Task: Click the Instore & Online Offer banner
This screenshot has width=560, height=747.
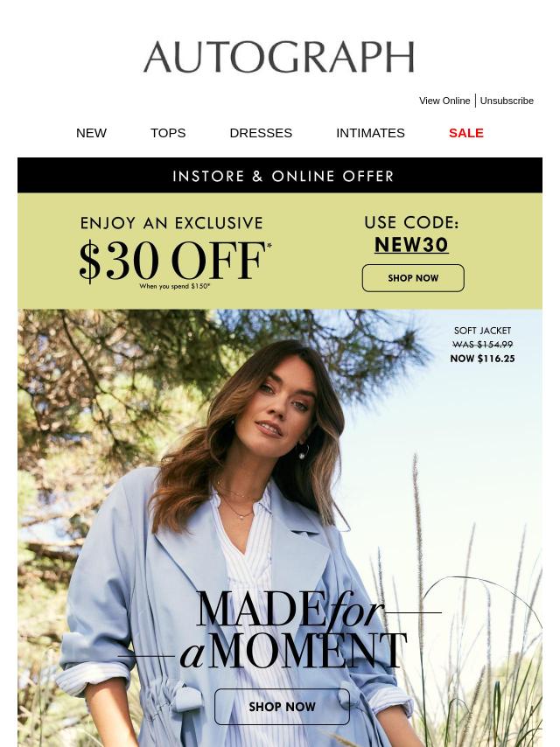Action: point(280,175)
